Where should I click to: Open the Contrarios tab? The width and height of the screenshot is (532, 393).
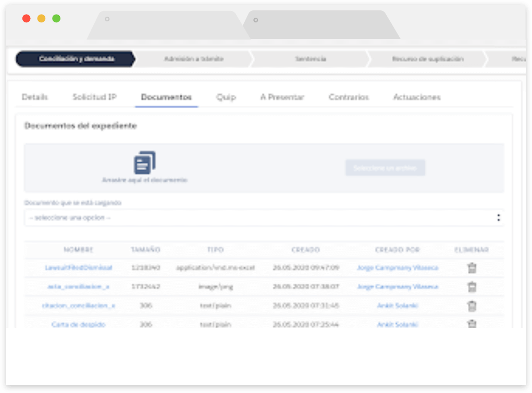349,97
